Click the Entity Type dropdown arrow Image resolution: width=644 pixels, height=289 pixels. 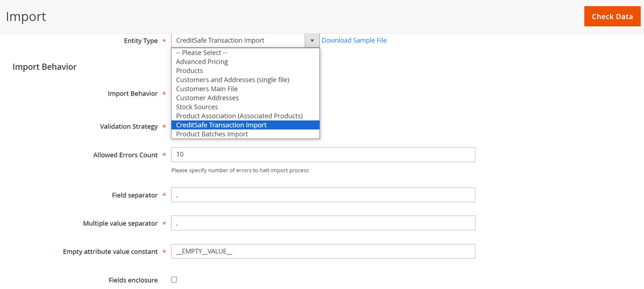[312, 41]
